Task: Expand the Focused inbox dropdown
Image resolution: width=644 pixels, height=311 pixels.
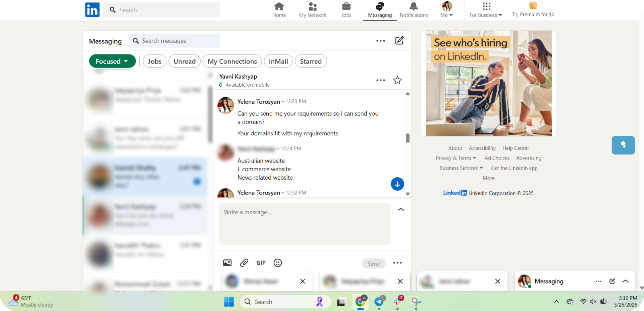Action: click(112, 61)
